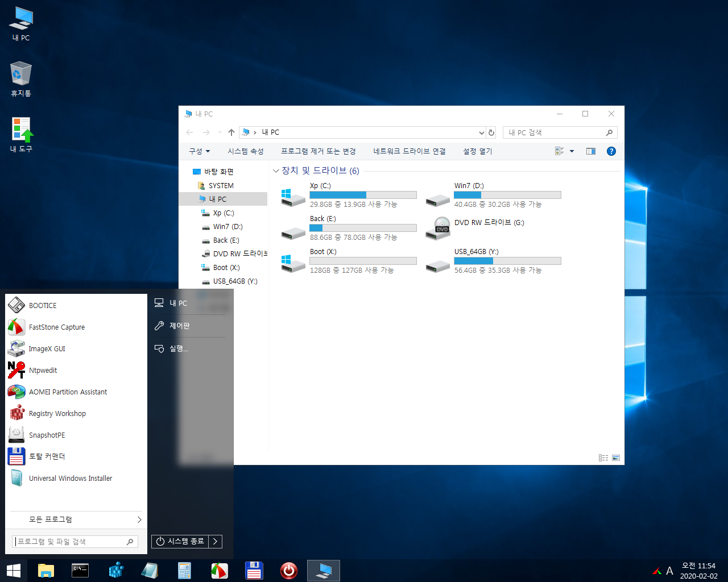Open 실행... from start menu
This screenshot has height=582, width=728.
click(x=189, y=348)
